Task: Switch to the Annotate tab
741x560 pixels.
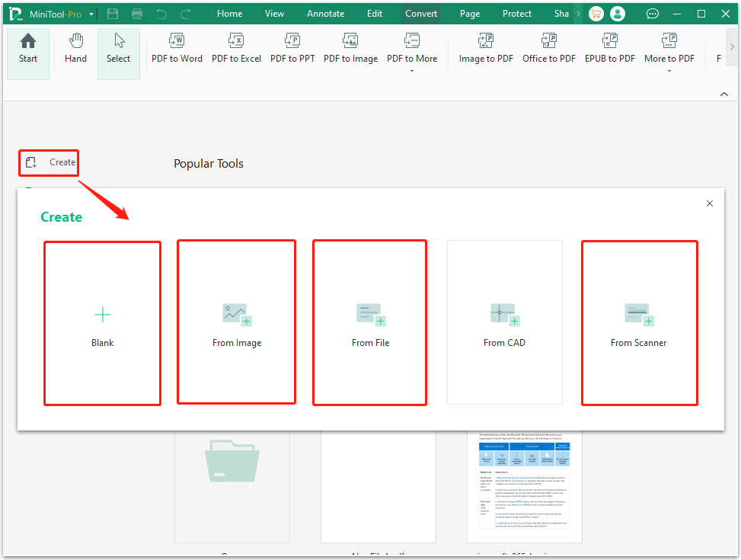Action: coord(325,13)
